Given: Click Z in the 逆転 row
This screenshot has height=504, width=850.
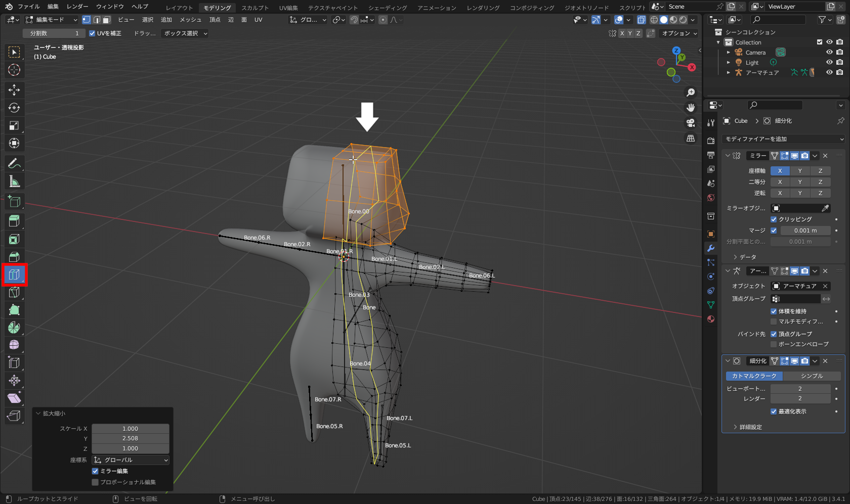Looking at the screenshot, I should [820, 193].
